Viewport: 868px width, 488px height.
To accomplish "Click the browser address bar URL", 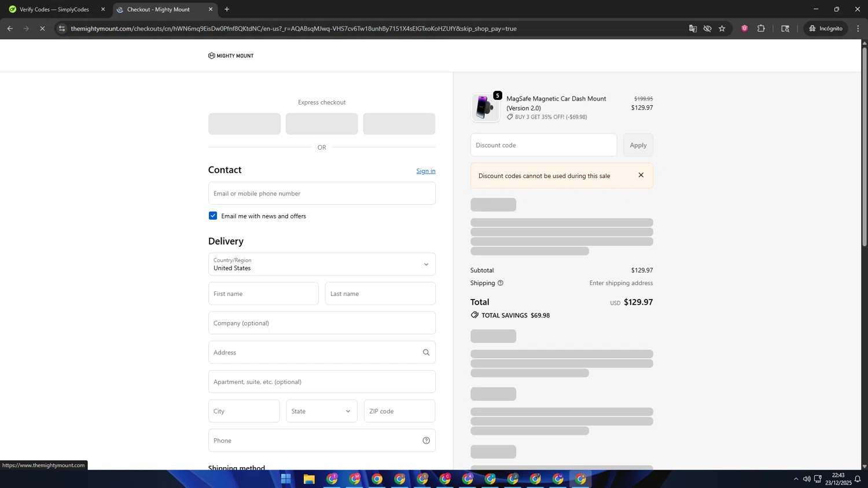I will click(x=293, y=28).
